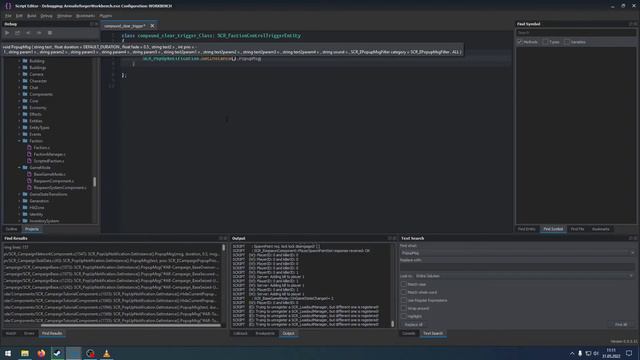
Task: Open the Build menu
Action: (31, 16)
